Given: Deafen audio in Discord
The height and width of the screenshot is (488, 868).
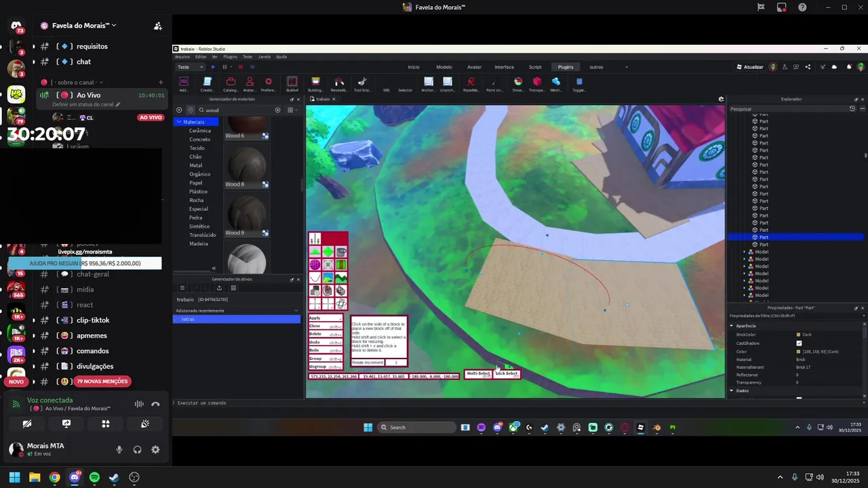Looking at the screenshot, I should coord(138,449).
